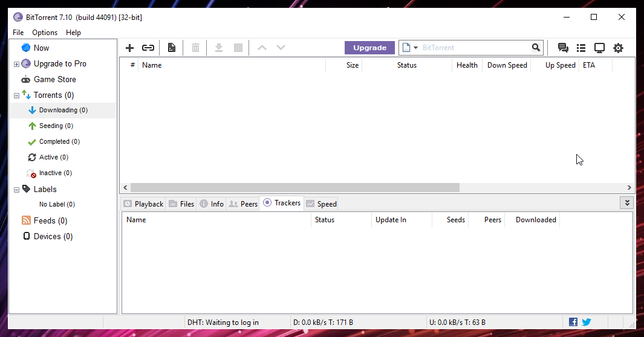Sort by the Health column header
The width and height of the screenshot is (644, 337).
[467, 65]
